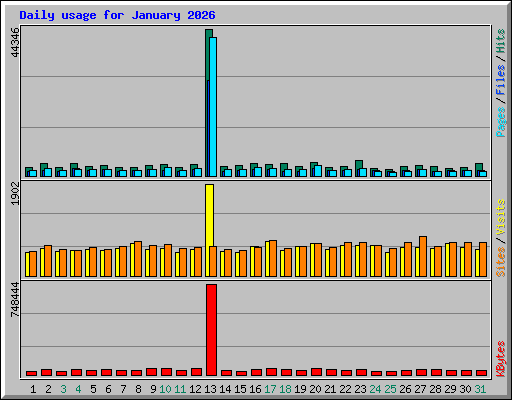Screen dimensions: 512x400
Task: Click day label 29 on the axis
Action: click(450, 389)
